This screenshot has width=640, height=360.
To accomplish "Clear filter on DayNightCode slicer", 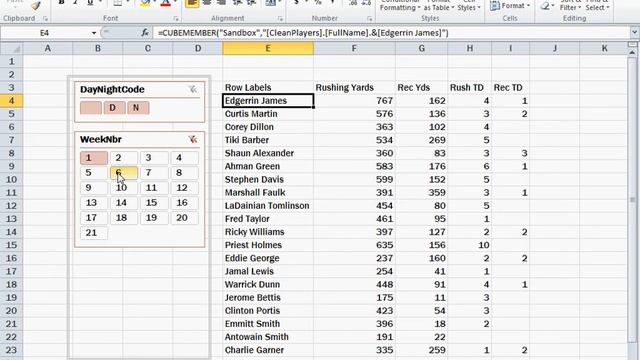I will pyautogui.click(x=193, y=89).
